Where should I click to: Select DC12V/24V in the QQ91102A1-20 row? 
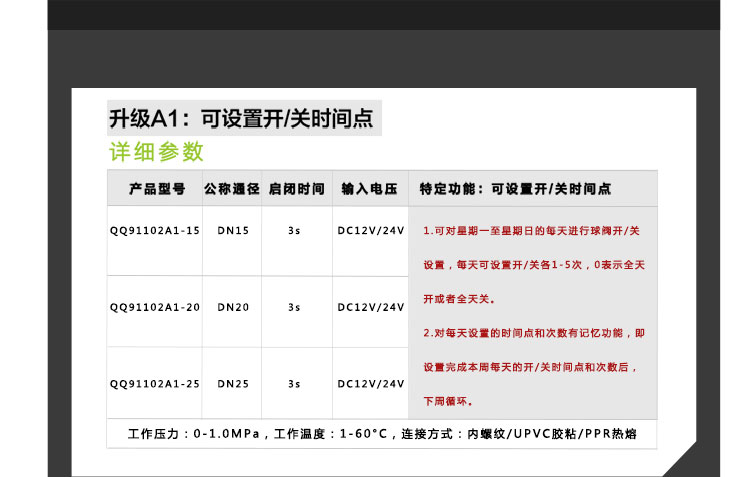370,307
